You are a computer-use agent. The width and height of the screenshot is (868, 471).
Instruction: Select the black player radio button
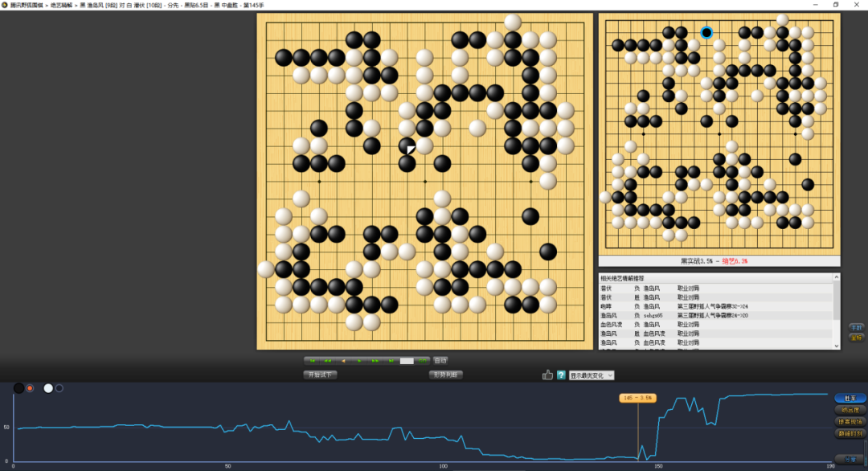[30, 388]
